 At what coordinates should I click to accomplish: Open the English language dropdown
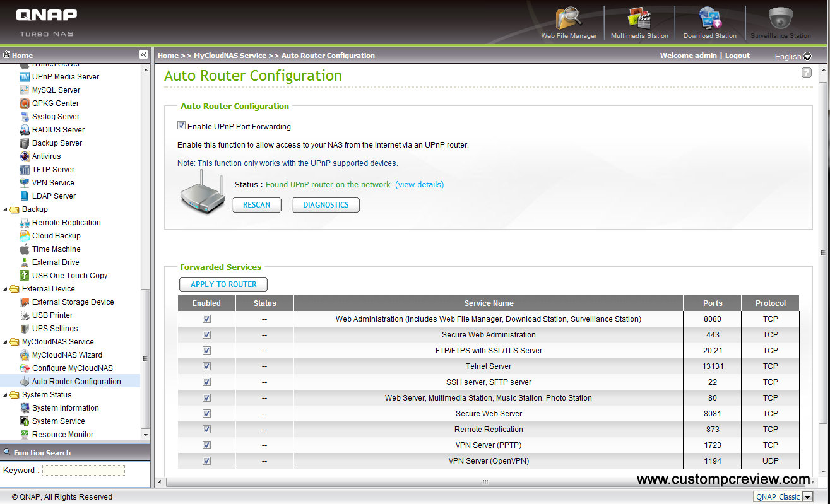(793, 56)
